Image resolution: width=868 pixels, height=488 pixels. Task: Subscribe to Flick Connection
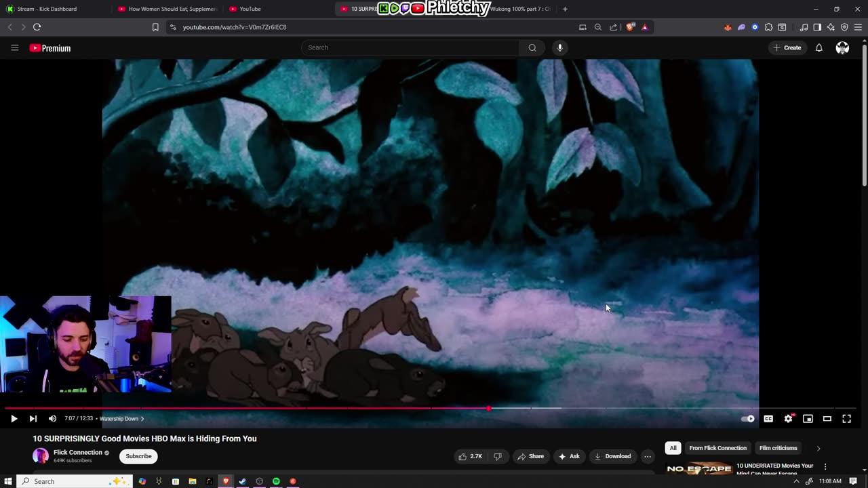[138, 456]
